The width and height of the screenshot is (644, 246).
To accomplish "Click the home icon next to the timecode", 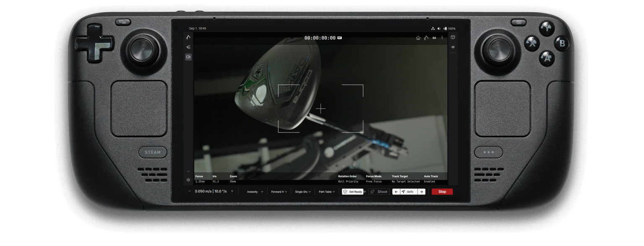I will [418, 38].
